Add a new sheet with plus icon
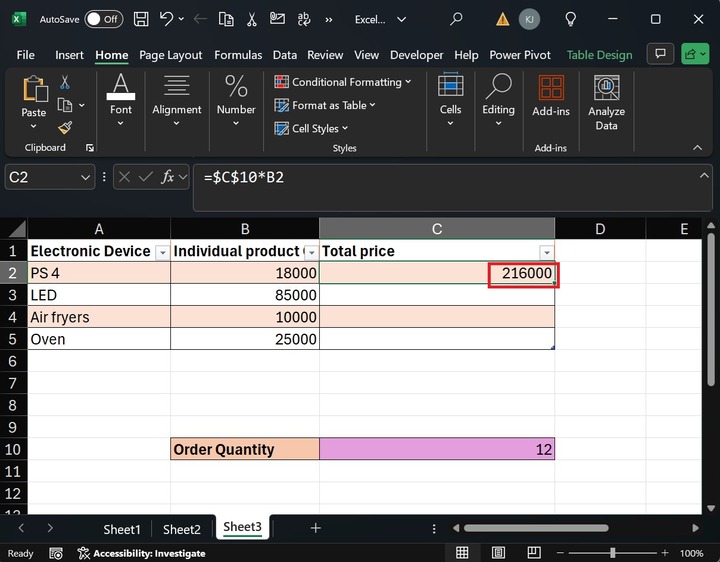 click(316, 528)
